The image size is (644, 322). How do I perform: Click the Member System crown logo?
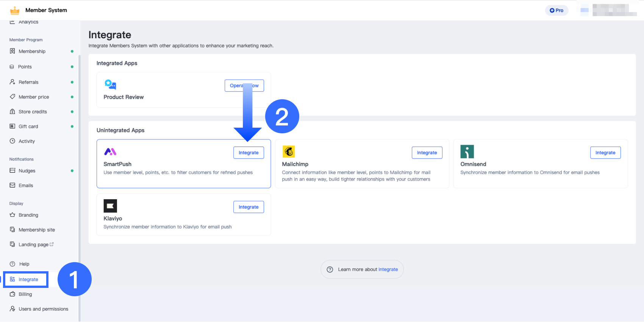[x=15, y=10]
